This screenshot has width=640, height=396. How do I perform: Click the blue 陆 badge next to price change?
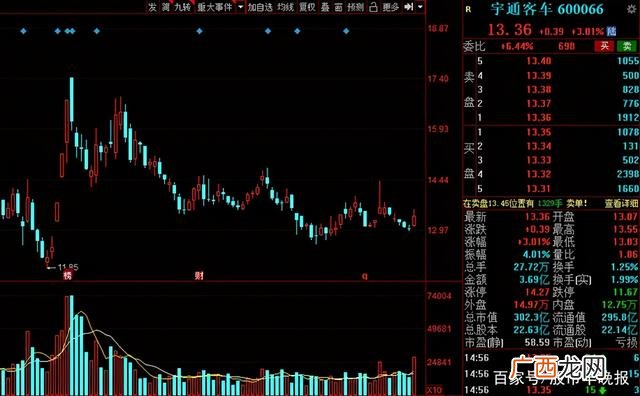(x=611, y=31)
